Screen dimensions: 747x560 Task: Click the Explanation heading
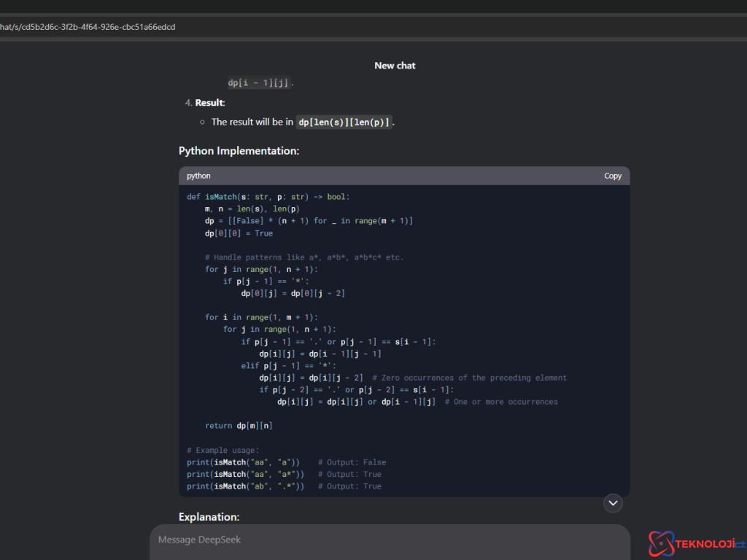tap(209, 517)
